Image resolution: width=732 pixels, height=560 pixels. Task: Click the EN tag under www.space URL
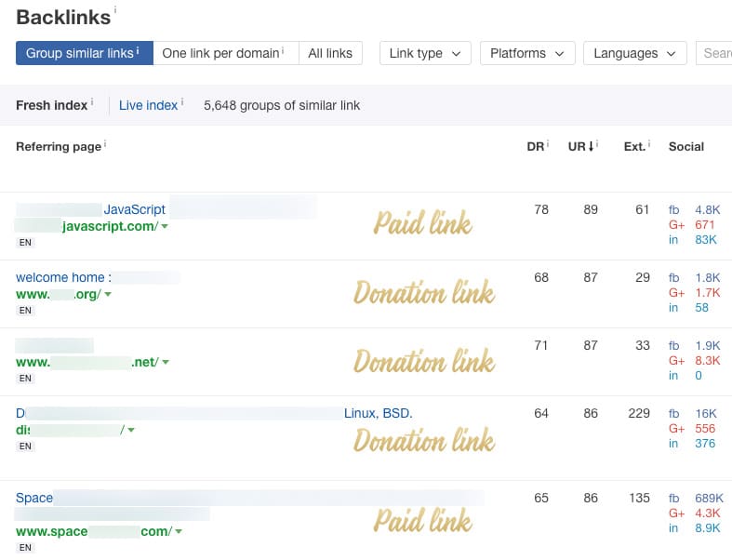(25, 547)
